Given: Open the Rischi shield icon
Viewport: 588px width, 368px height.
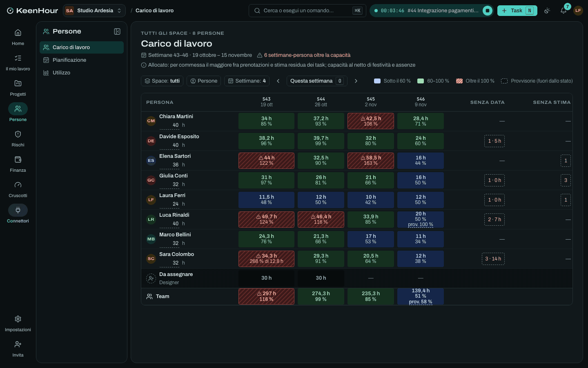Looking at the screenshot, I should pyautogui.click(x=18, y=134).
